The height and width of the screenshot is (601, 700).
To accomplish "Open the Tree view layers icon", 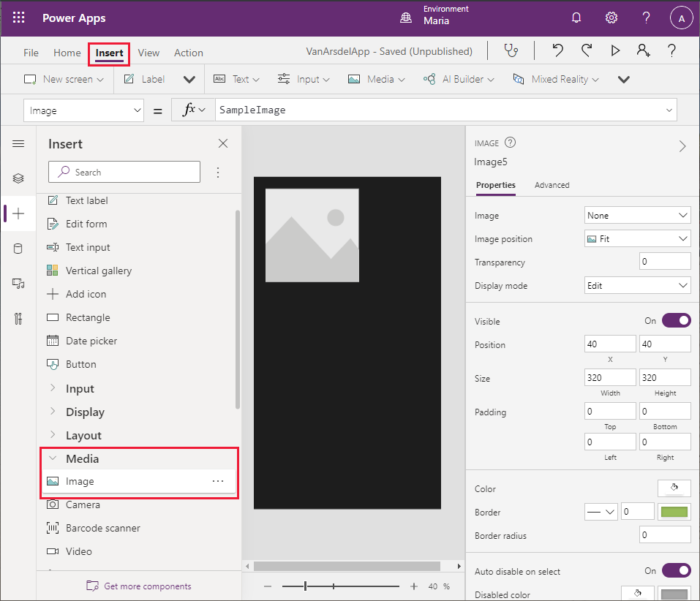I will click(18, 178).
